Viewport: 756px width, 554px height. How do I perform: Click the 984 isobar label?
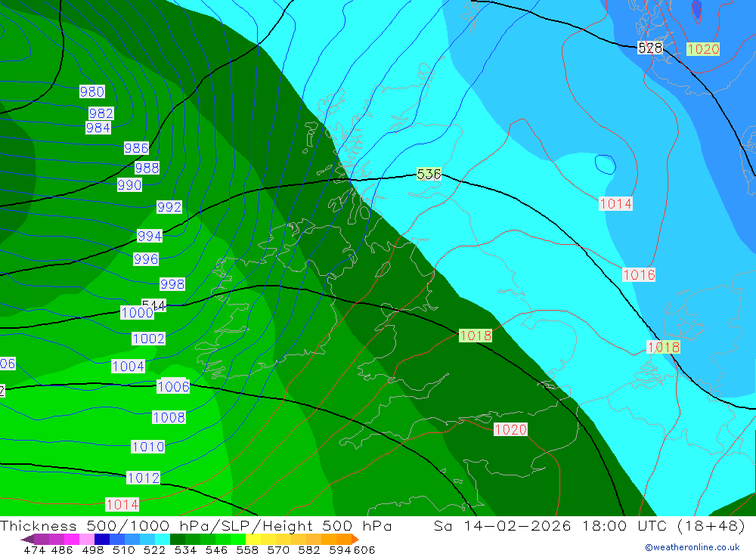[98, 128]
